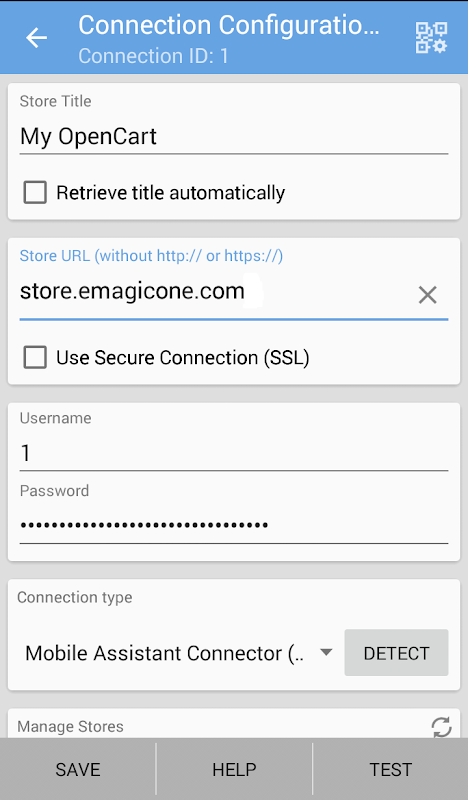Viewport: 468px width, 800px height.
Task: Tap the Connection type label
Action: 75,597
